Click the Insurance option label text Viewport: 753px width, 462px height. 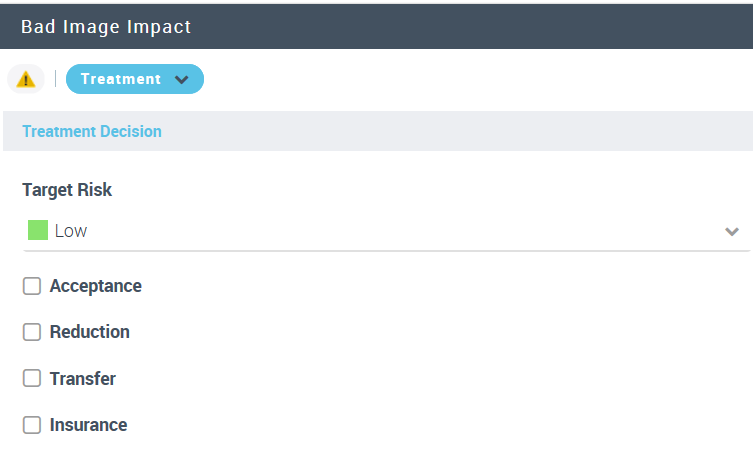(88, 425)
